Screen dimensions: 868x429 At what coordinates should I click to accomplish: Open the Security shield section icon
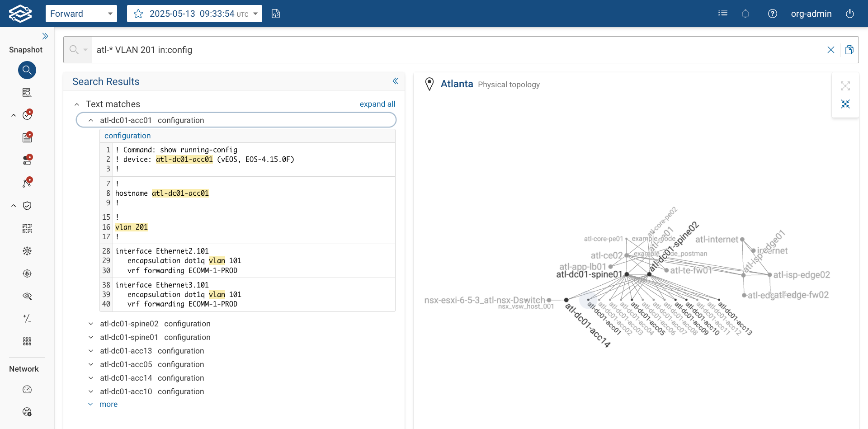click(x=27, y=206)
